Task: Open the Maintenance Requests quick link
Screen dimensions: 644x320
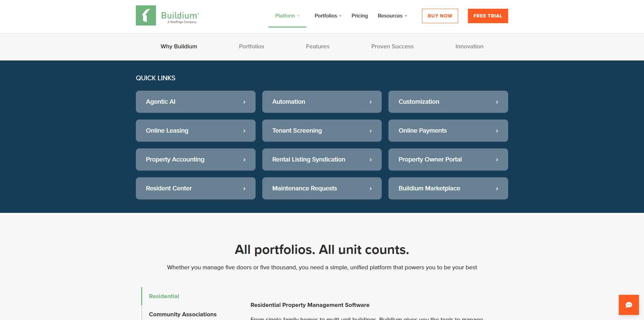Action: [x=322, y=188]
